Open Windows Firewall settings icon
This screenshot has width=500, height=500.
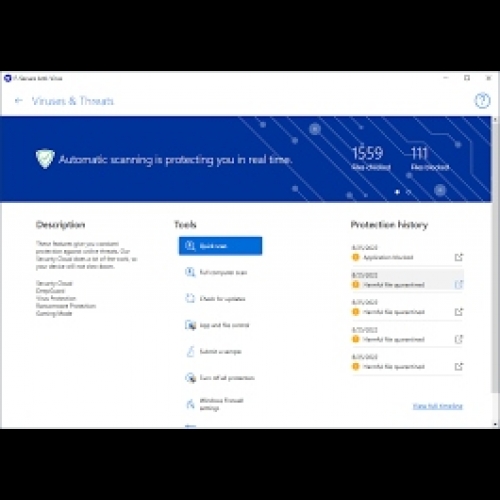(x=190, y=404)
